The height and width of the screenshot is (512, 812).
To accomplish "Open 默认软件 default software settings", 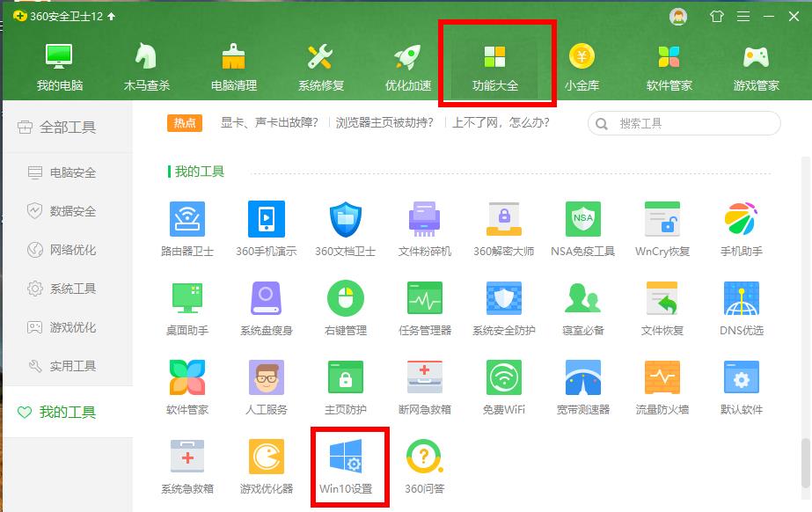I will (741, 387).
